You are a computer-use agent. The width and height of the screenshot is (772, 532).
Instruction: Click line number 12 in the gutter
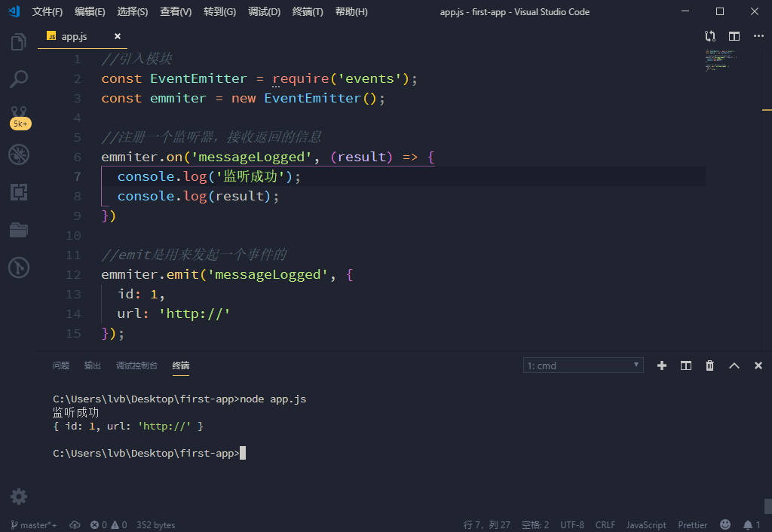click(73, 274)
